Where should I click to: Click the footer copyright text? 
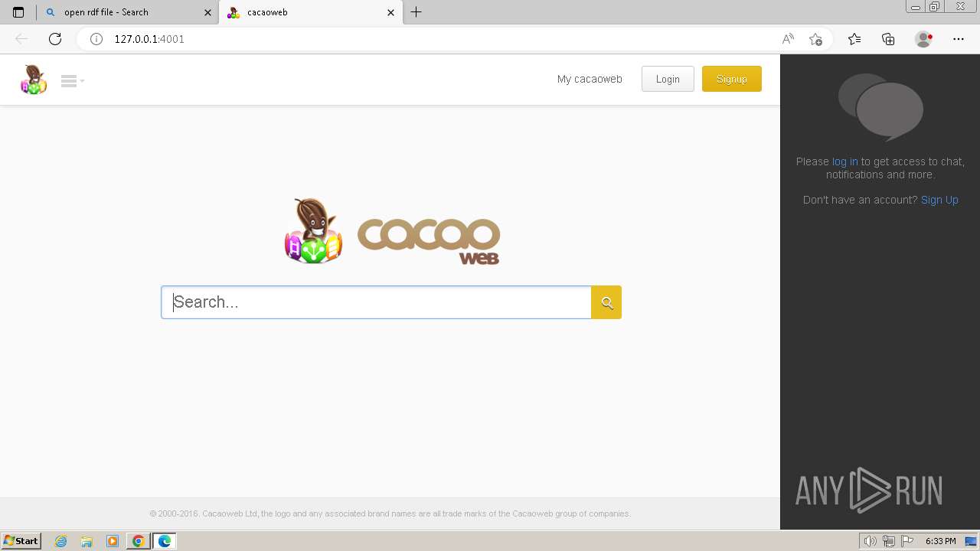click(x=390, y=514)
